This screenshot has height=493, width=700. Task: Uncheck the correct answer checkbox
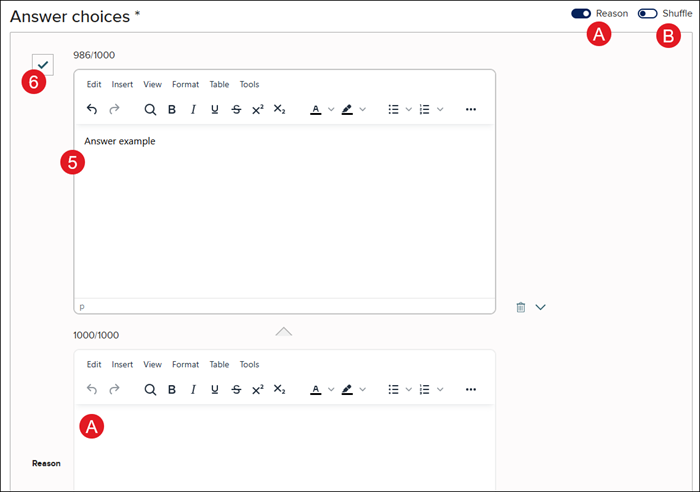click(42, 64)
